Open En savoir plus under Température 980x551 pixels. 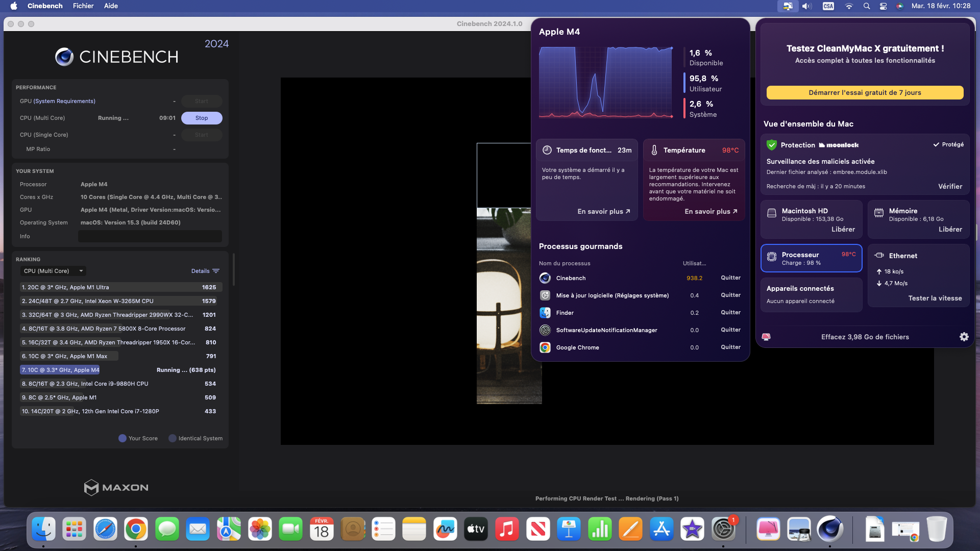pos(710,211)
